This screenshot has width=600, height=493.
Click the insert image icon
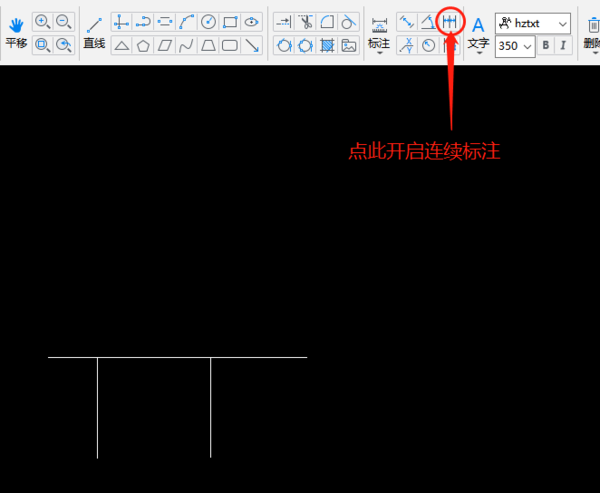point(349,46)
